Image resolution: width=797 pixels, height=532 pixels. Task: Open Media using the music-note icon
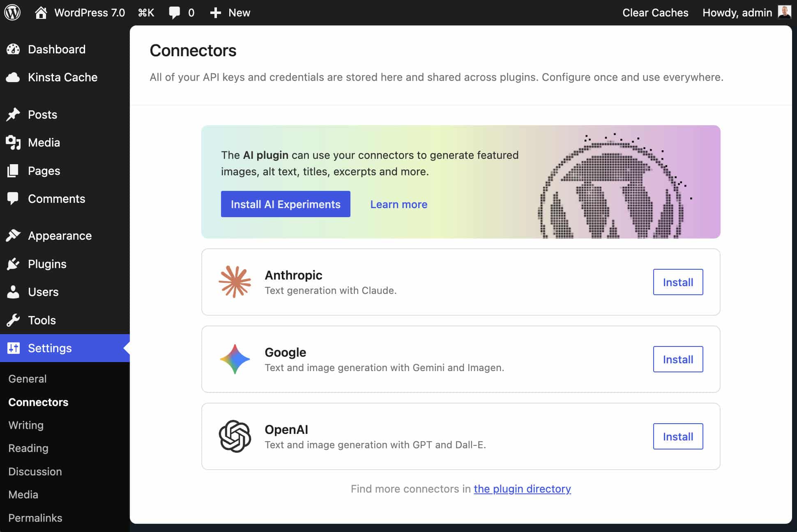(14, 142)
